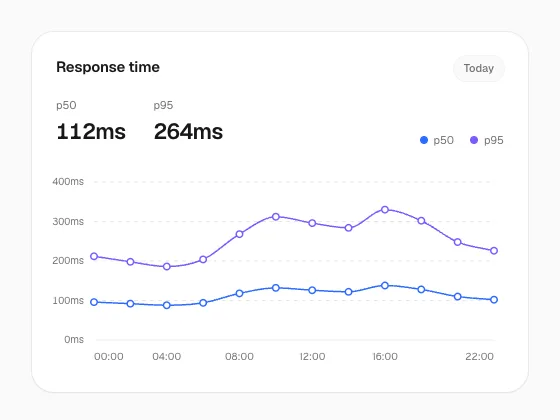Image resolution: width=560 pixels, height=420 pixels.
Task: Click the lowest p95 point at 04:00
Action: (166, 266)
